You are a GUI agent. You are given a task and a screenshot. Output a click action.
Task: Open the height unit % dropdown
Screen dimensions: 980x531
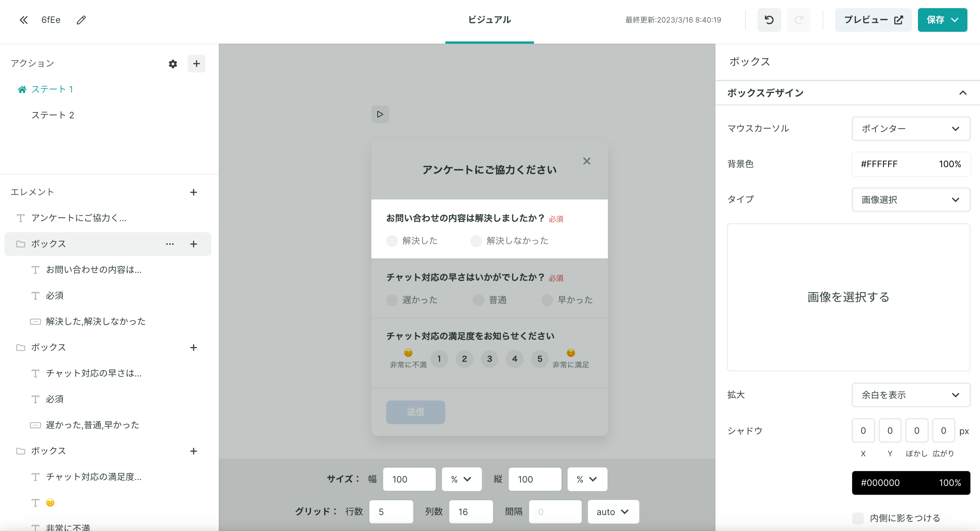587,479
